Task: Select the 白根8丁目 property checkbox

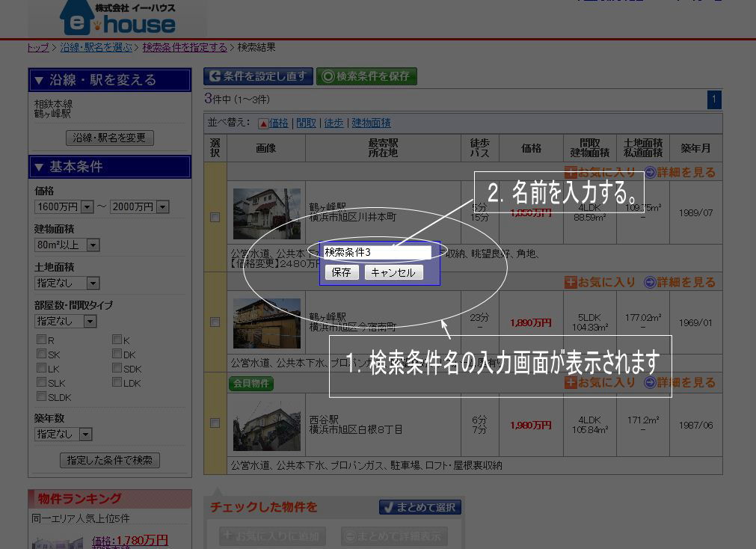Action: (x=215, y=423)
